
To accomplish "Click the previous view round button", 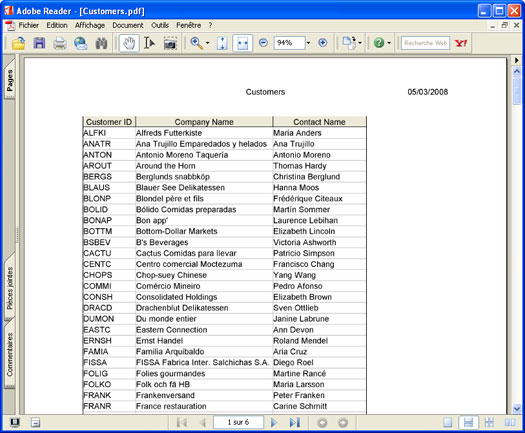I will (322, 423).
